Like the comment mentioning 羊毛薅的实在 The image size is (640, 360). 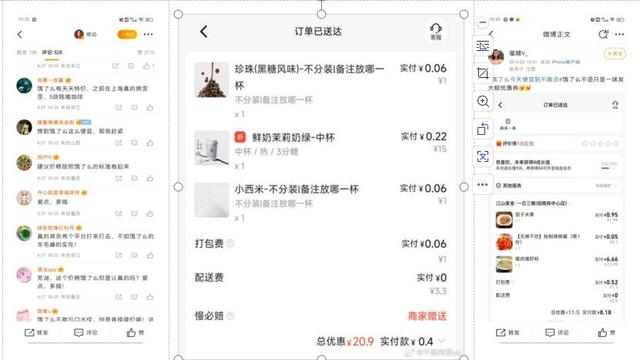pos(150,255)
